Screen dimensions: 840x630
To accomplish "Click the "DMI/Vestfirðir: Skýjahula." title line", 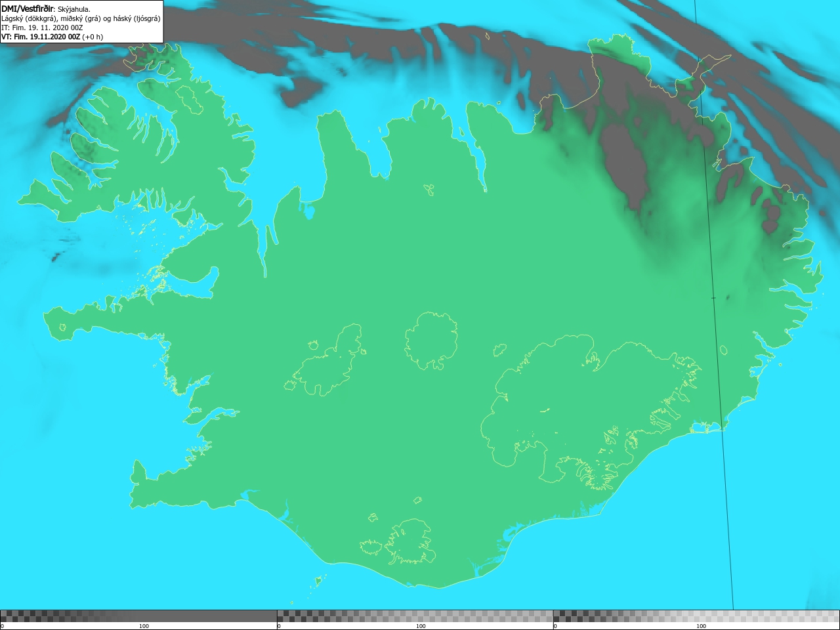I will click(46, 9).
